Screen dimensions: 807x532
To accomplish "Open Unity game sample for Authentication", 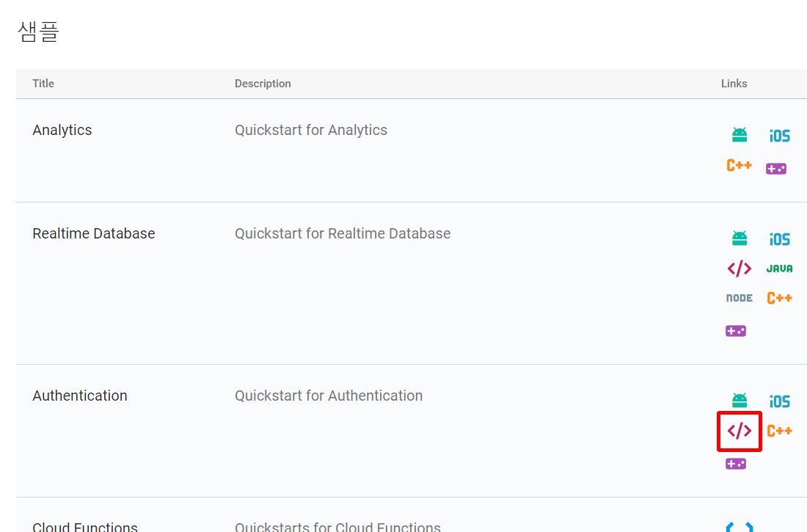I will (736, 464).
